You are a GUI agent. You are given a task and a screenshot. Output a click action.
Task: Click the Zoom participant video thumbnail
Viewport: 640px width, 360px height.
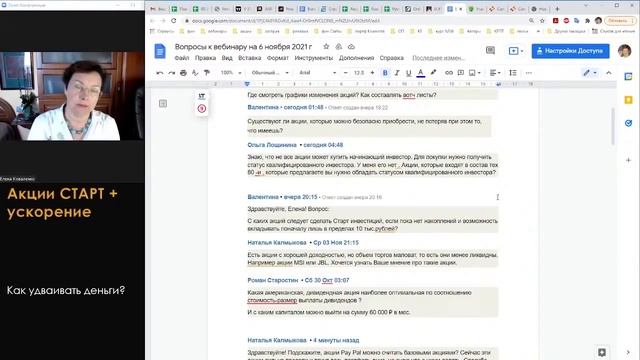[x=72, y=96]
